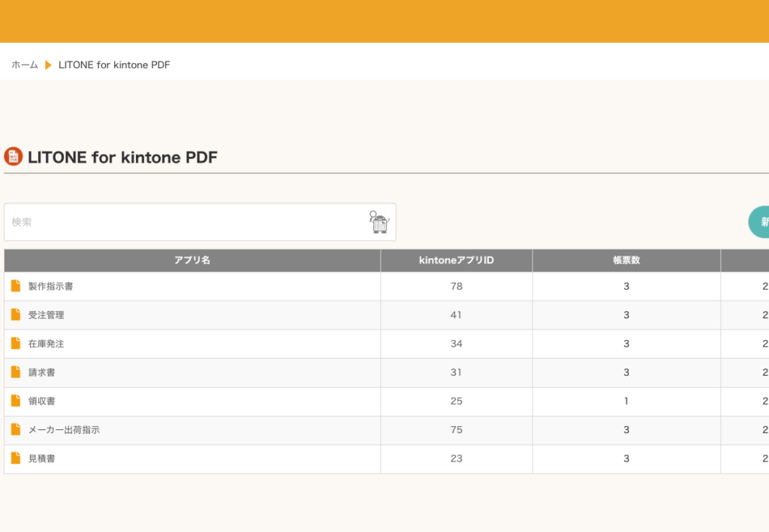Screen dimensions: 769x532
Task: Click the file icon for 見積書
Action: [x=16, y=458]
